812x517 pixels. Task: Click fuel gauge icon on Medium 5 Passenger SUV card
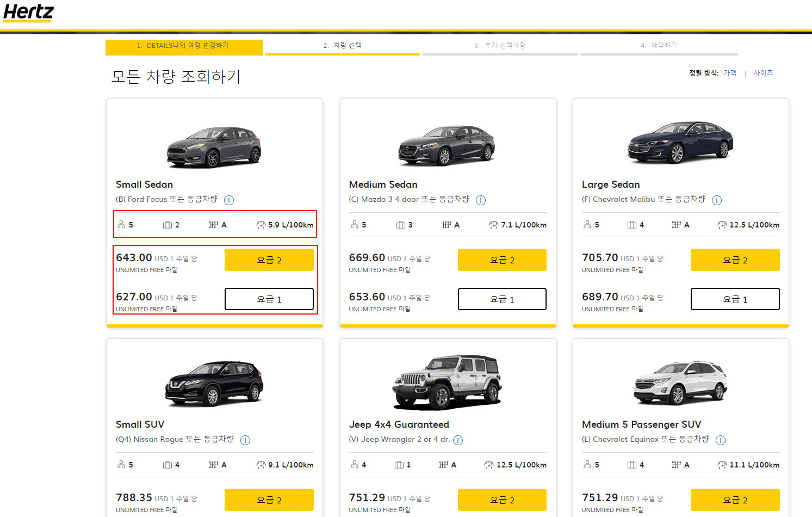pyautogui.click(x=722, y=465)
